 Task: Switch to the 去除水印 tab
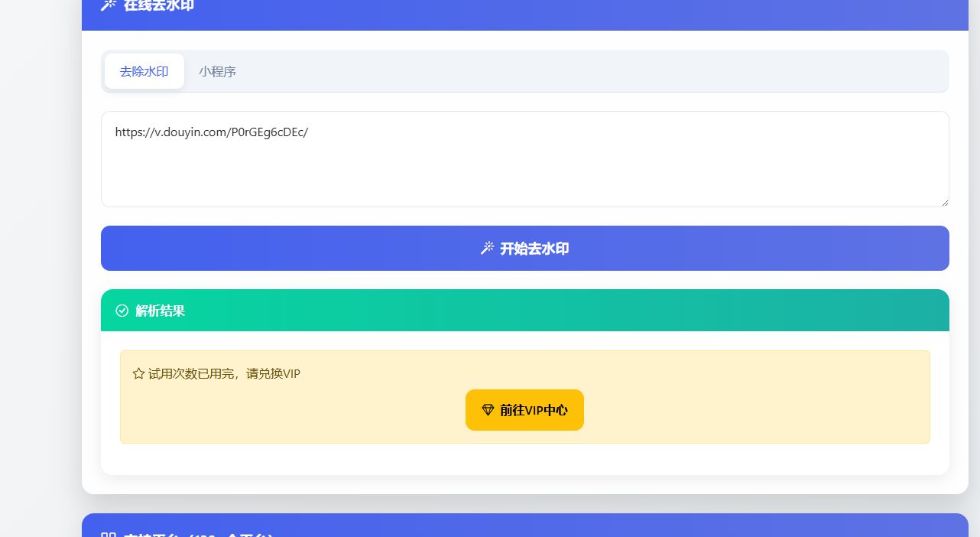tap(144, 71)
